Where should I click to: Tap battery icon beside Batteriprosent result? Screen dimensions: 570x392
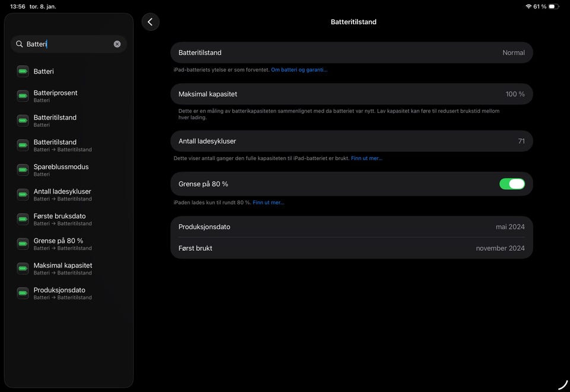pyautogui.click(x=23, y=95)
